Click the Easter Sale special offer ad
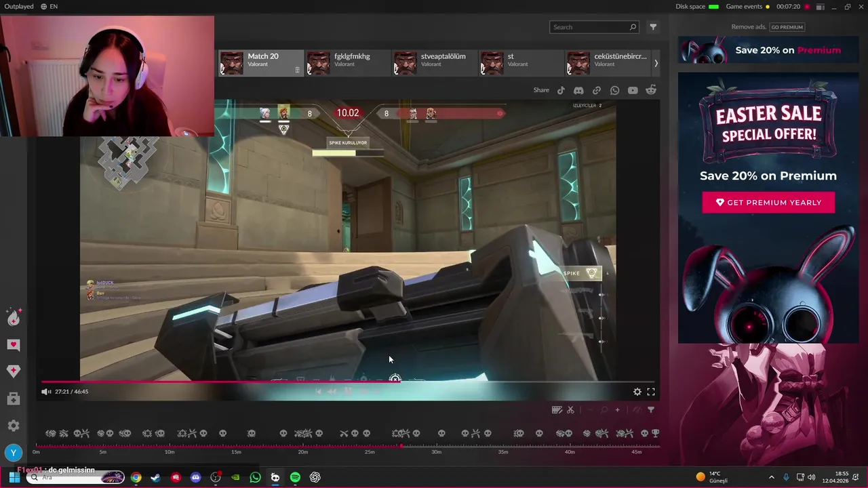 (768, 208)
